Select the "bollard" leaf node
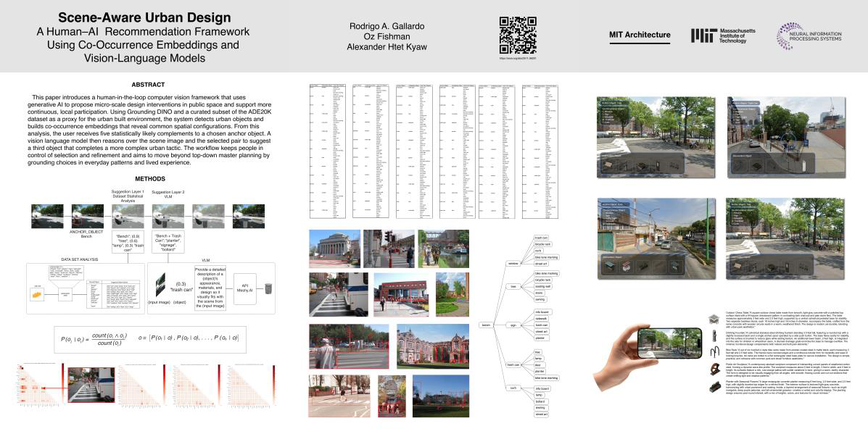868x434 pixels. click(539, 400)
